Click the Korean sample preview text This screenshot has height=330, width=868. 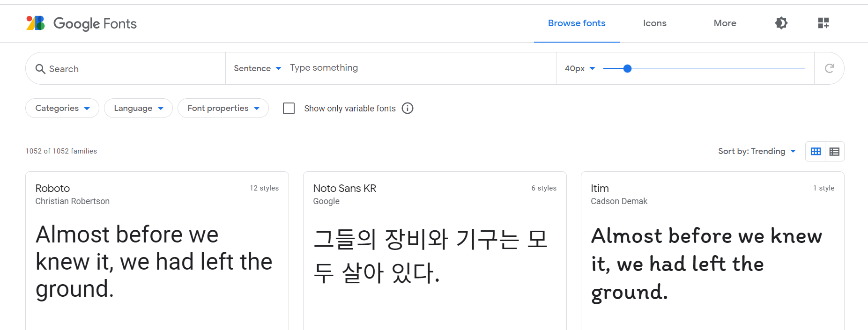[x=430, y=256]
